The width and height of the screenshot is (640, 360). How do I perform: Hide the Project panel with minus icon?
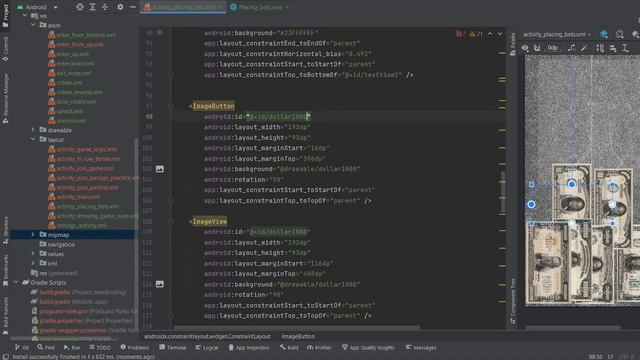133,7
